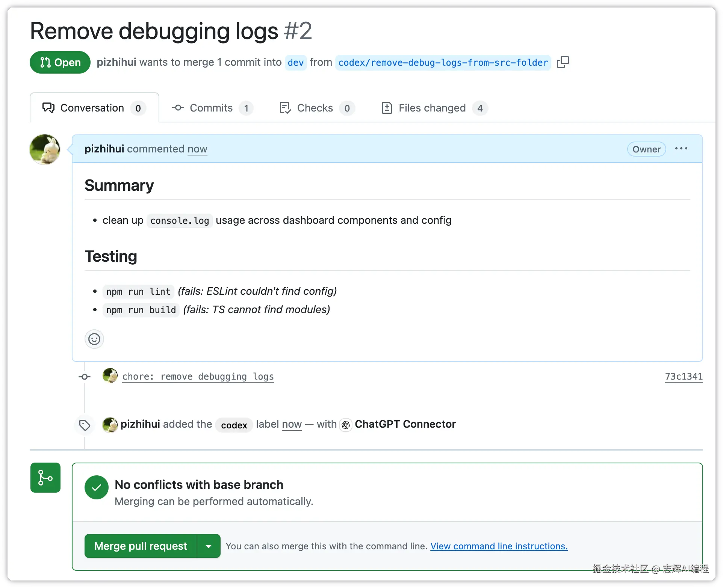Open the comment's three-dot options menu
The image size is (723, 588).
pos(681,149)
